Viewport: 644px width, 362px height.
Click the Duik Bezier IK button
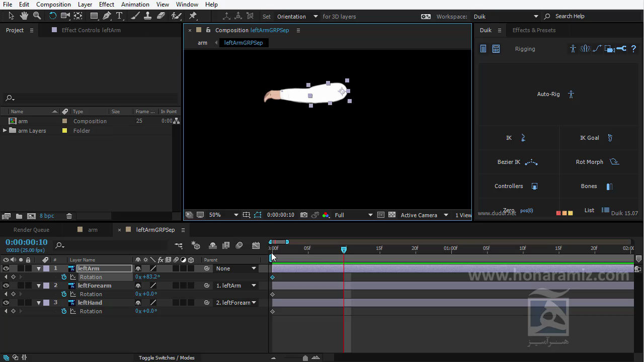click(518, 162)
